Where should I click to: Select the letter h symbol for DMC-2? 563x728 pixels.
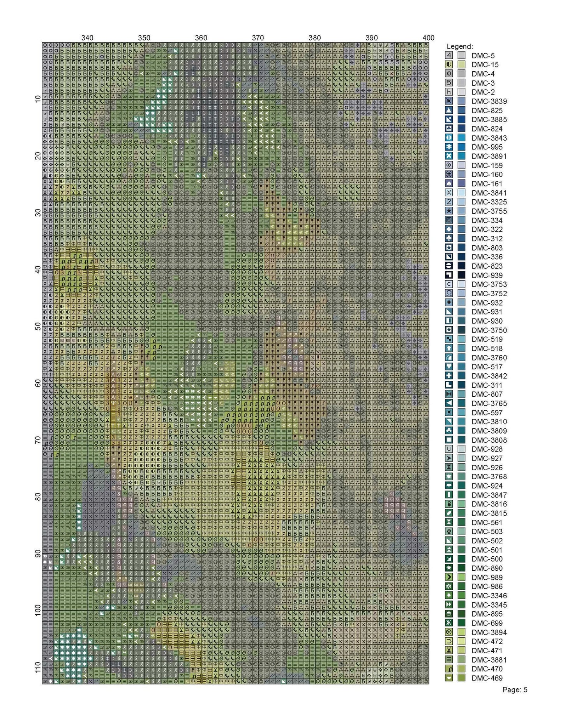coord(449,92)
